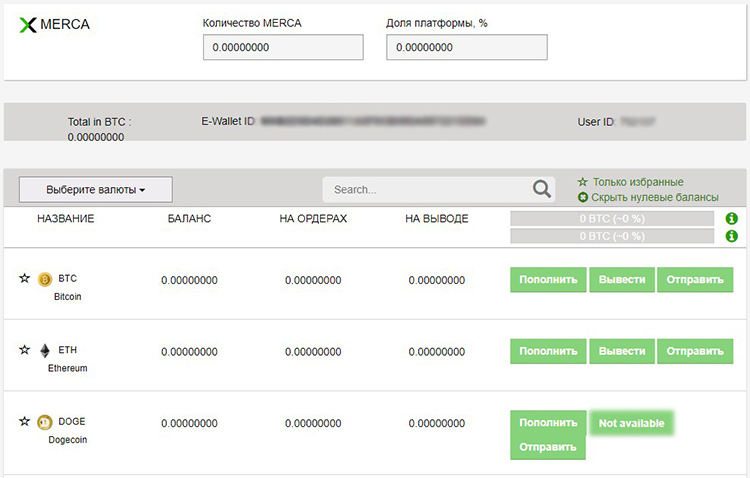
Task: Click the НА ОРДЕРАХ column header
Action: pos(313,219)
